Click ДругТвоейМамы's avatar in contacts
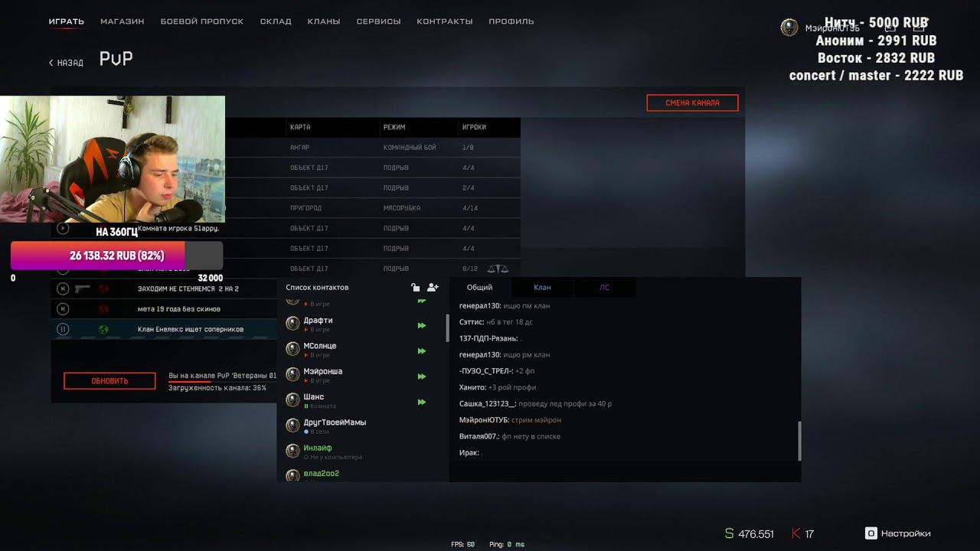The image size is (980, 551). pos(292,425)
